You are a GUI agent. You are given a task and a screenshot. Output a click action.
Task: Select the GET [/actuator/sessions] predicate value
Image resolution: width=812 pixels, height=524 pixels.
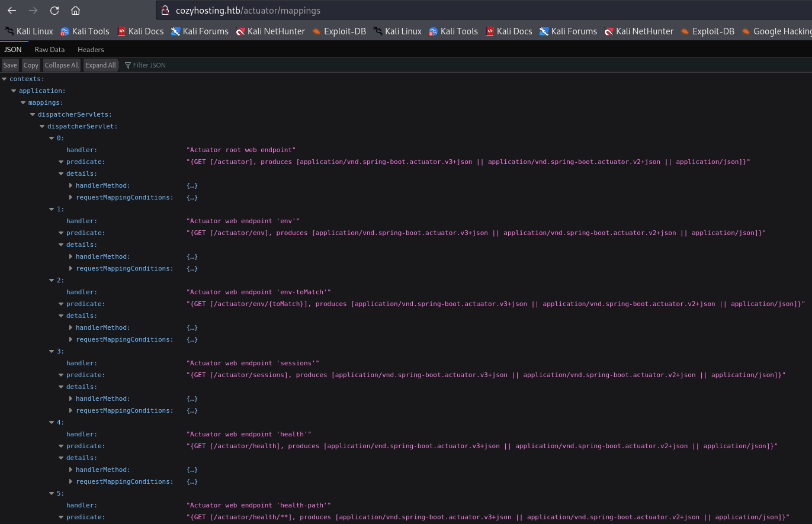tap(486, 375)
